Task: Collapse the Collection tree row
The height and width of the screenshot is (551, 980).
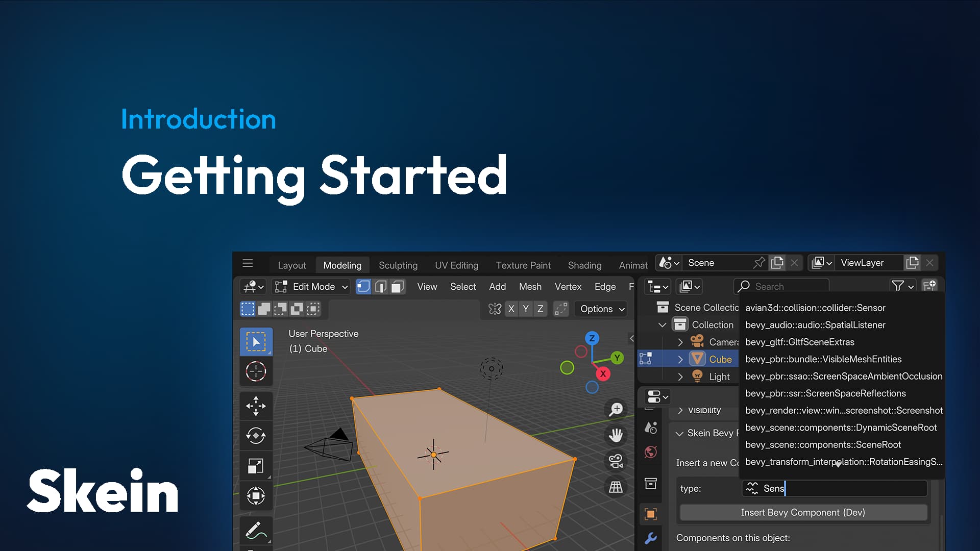Action: (662, 324)
